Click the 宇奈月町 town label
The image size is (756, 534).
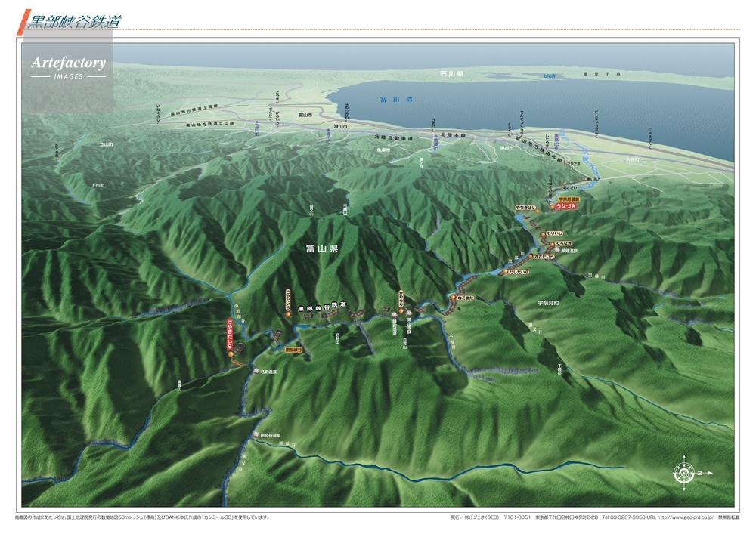pyautogui.click(x=547, y=302)
